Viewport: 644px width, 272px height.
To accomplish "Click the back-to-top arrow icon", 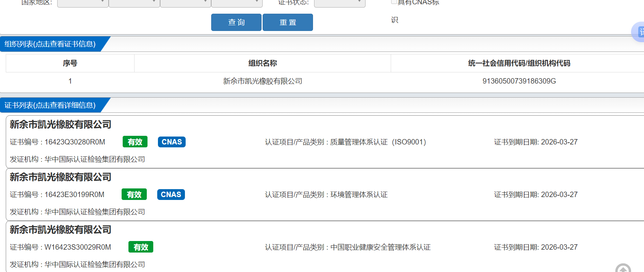I will tap(623, 268).
